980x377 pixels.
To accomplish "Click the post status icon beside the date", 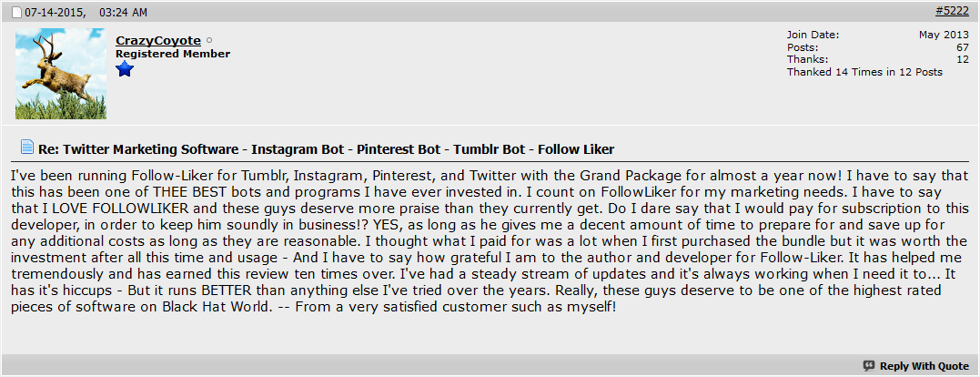I will coord(17,12).
